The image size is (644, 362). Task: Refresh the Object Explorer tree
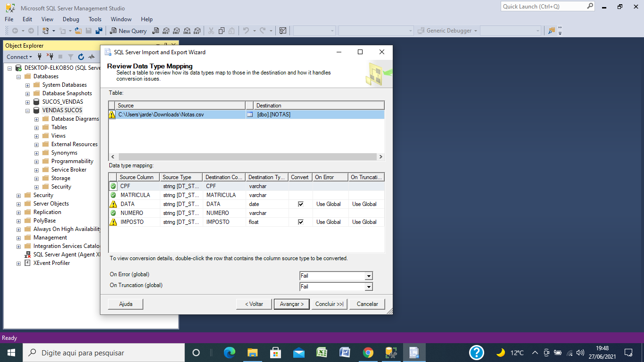(81, 57)
